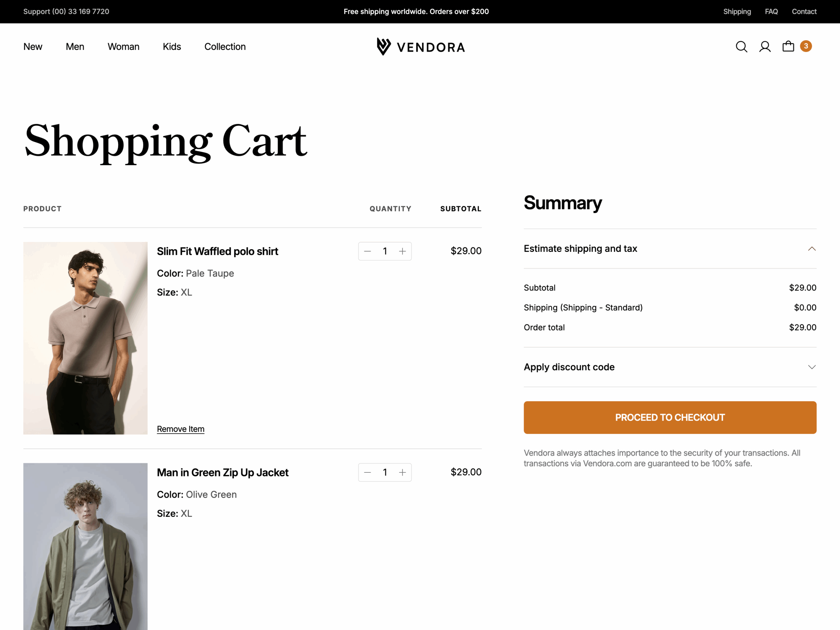Increase polo shirt quantity with plus icon
This screenshot has height=630, width=840.
(x=403, y=251)
